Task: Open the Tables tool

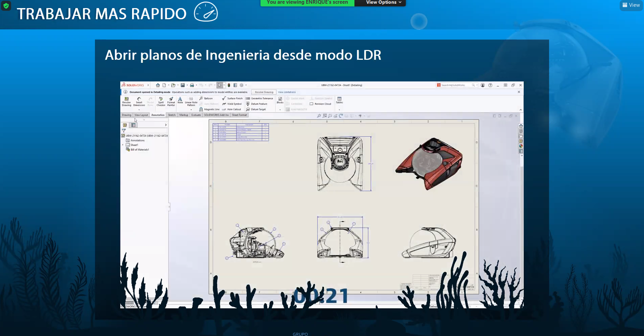Action: click(339, 100)
